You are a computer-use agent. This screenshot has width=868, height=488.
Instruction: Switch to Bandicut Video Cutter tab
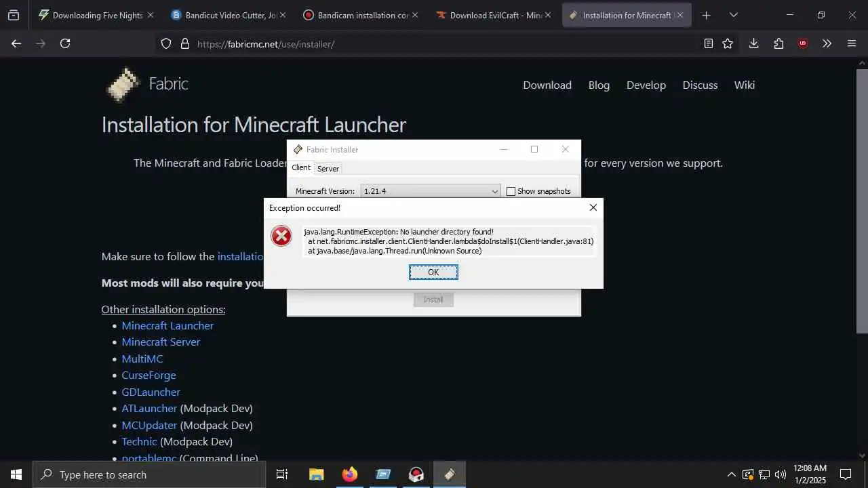tap(229, 15)
